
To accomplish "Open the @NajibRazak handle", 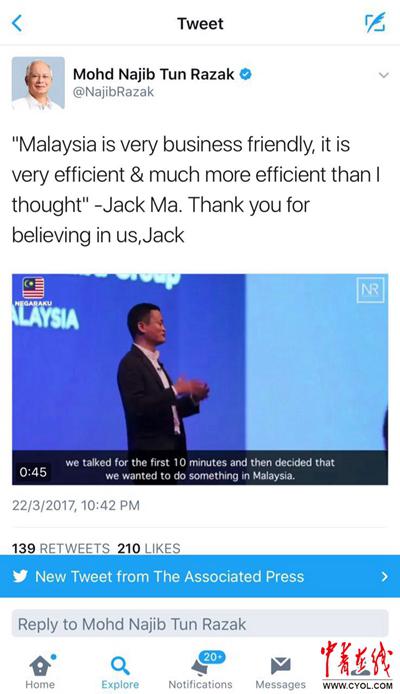I will [x=113, y=92].
